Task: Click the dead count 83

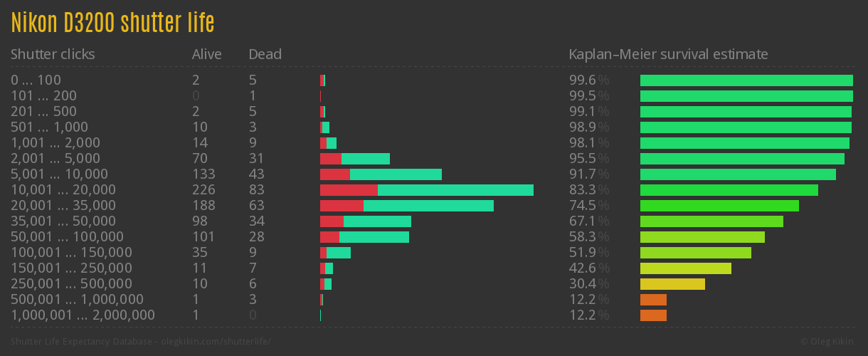Action: tap(257, 190)
